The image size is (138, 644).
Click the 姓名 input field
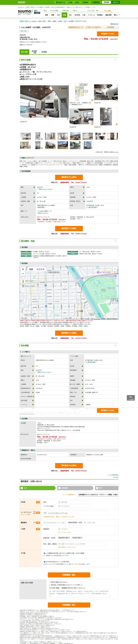click(74, 502)
